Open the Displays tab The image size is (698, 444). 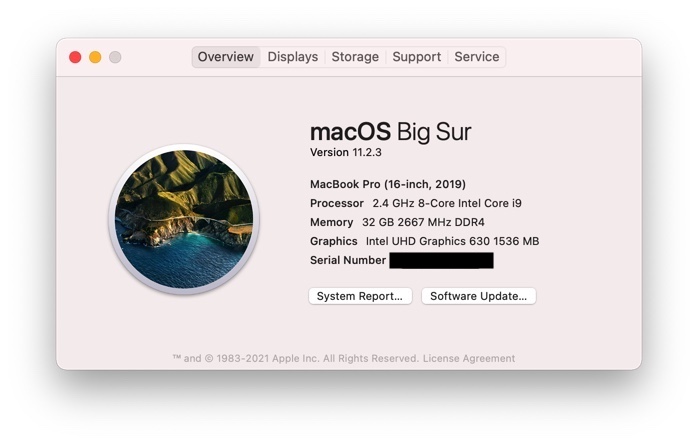[292, 57]
